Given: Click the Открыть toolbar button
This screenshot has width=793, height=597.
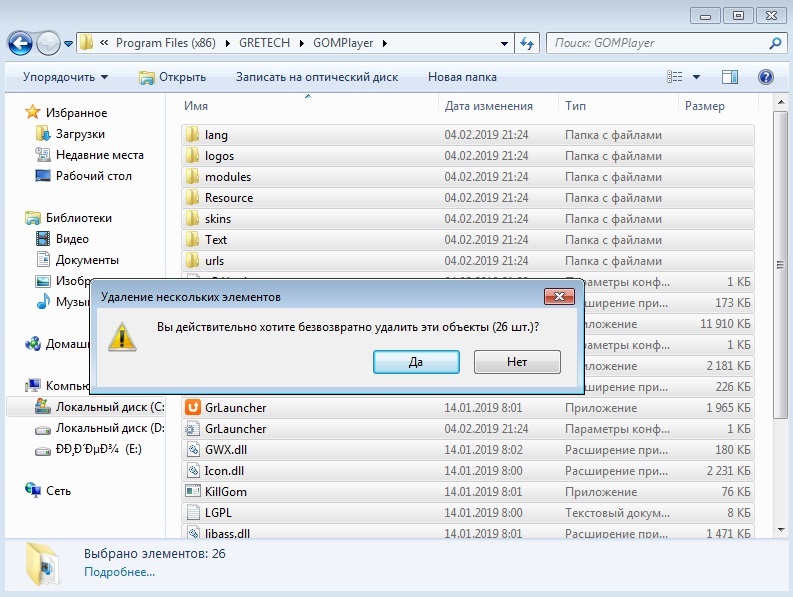Looking at the screenshot, I should [x=172, y=77].
